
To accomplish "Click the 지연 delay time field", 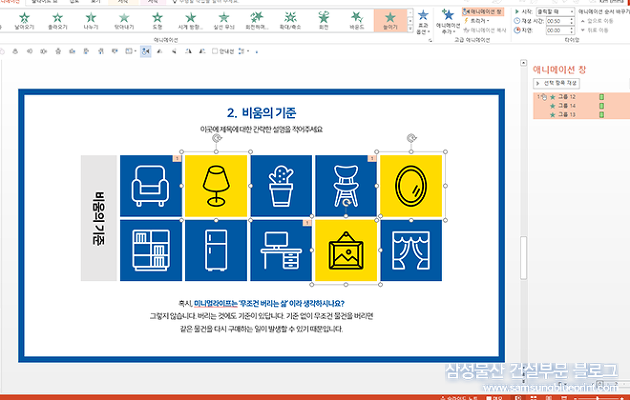I will tap(556, 30).
